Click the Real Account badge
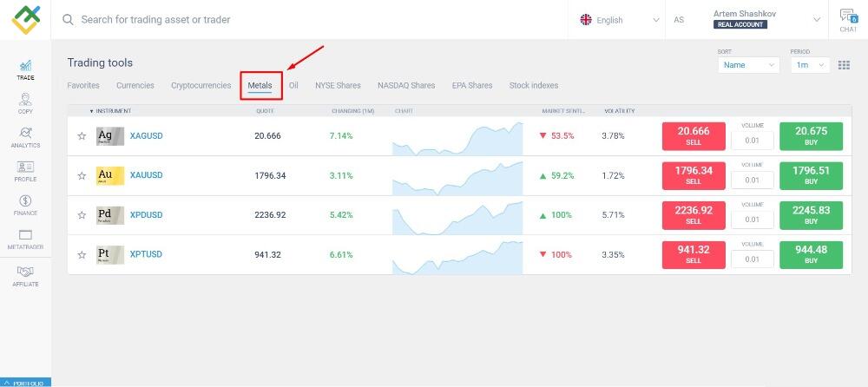Screen dimensions: 868x387 pos(740,24)
